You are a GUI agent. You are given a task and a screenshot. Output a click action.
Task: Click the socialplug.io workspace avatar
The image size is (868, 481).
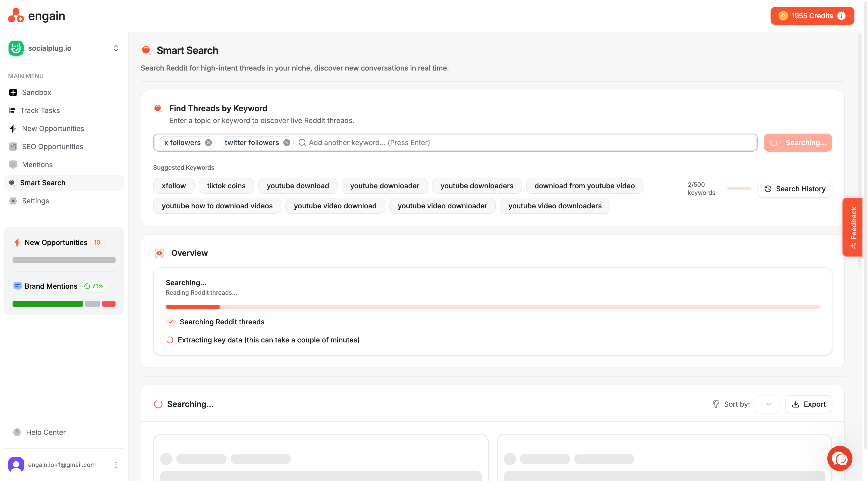pyautogui.click(x=16, y=48)
